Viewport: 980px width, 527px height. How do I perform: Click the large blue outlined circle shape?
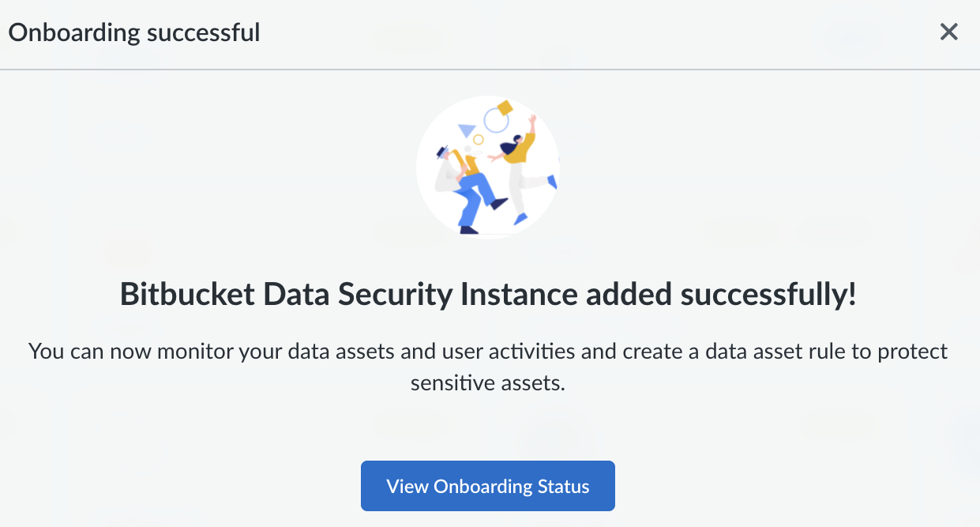coord(496,120)
